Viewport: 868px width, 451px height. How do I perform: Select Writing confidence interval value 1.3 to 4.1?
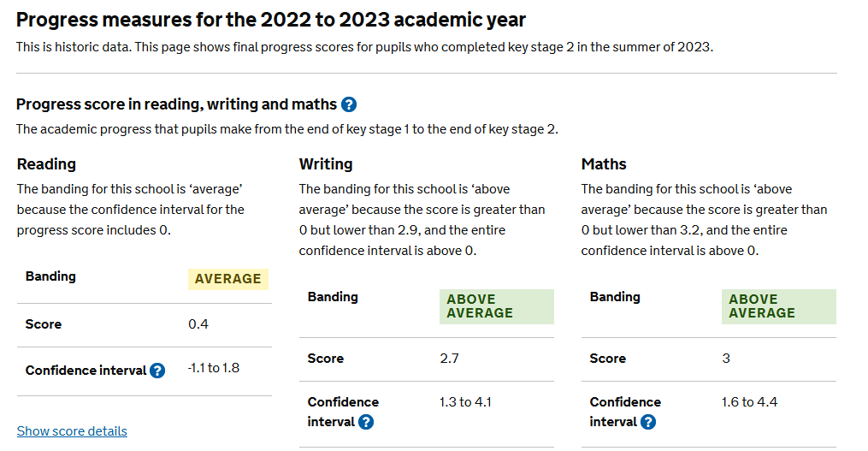465,402
